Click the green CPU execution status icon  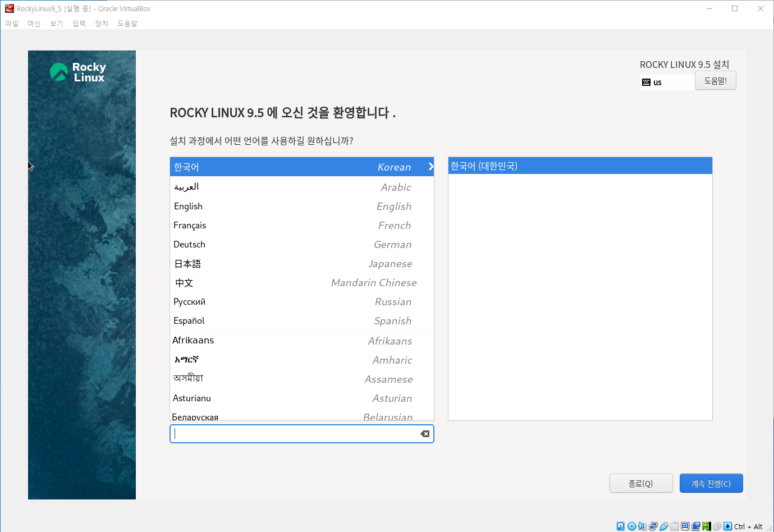pos(706,526)
